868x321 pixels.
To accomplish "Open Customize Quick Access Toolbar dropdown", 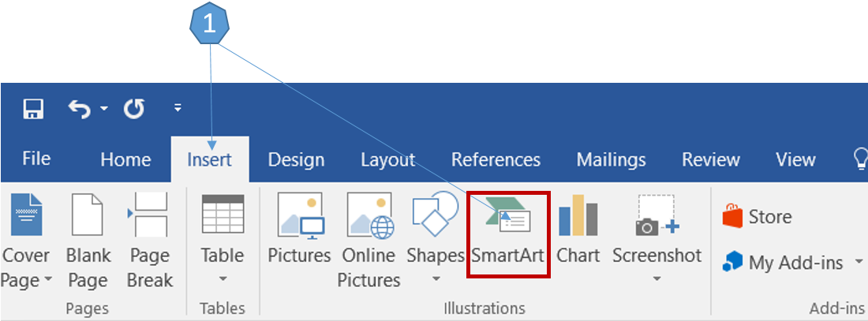I will (178, 108).
